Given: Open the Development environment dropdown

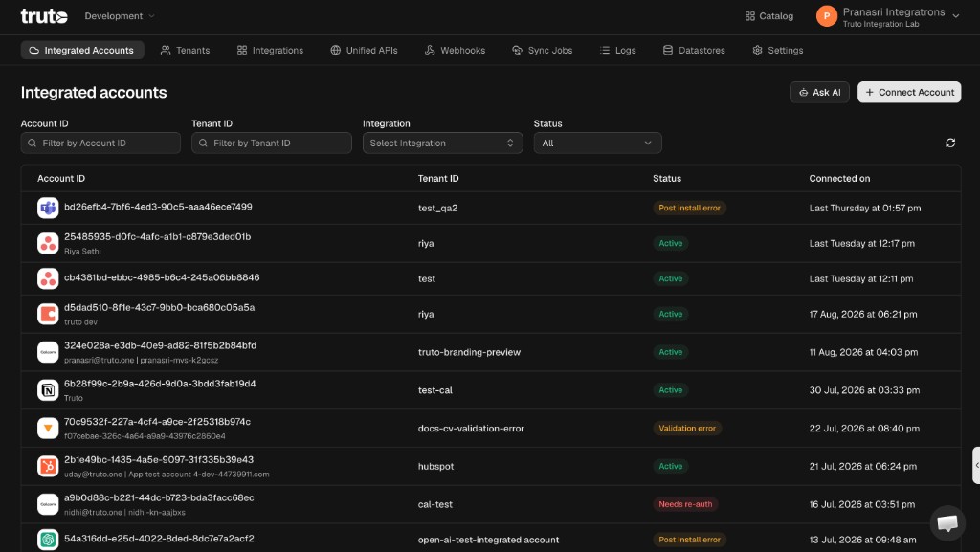Looking at the screenshot, I should point(120,16).
